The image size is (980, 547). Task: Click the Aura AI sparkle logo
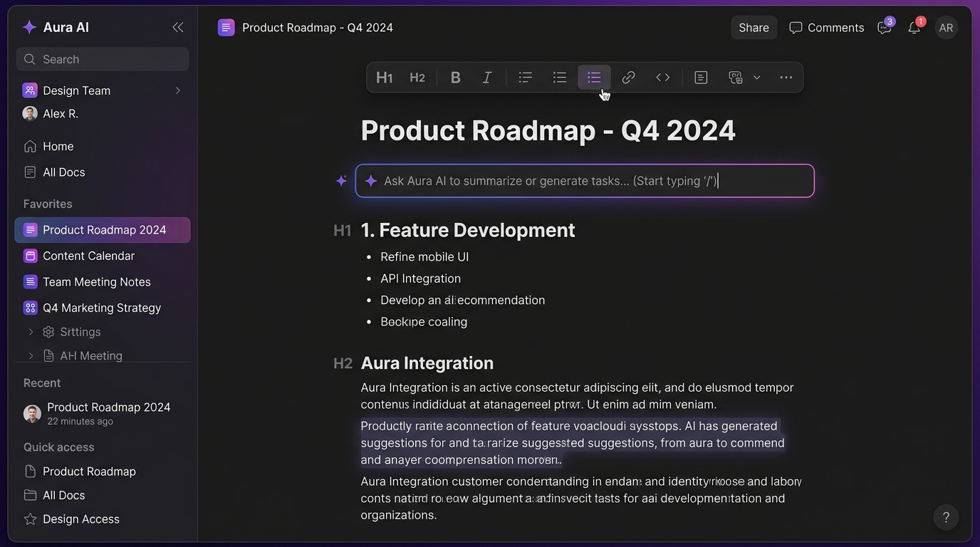click(29, 27)
